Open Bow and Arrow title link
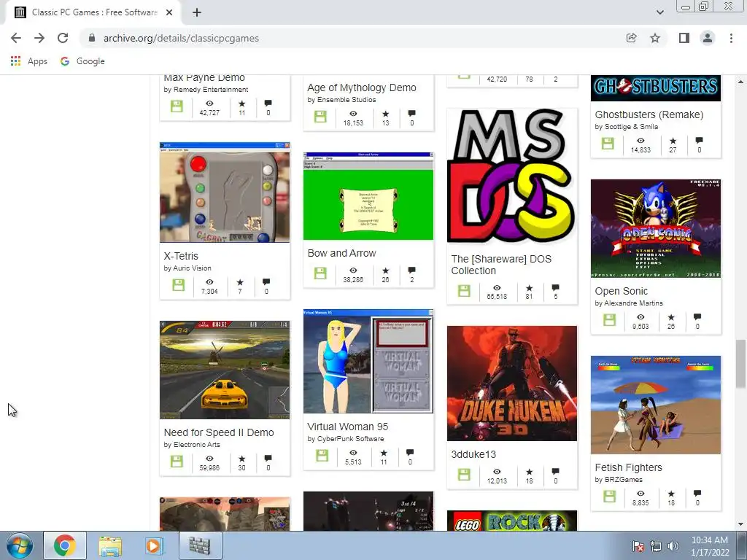 click(341, 253)
